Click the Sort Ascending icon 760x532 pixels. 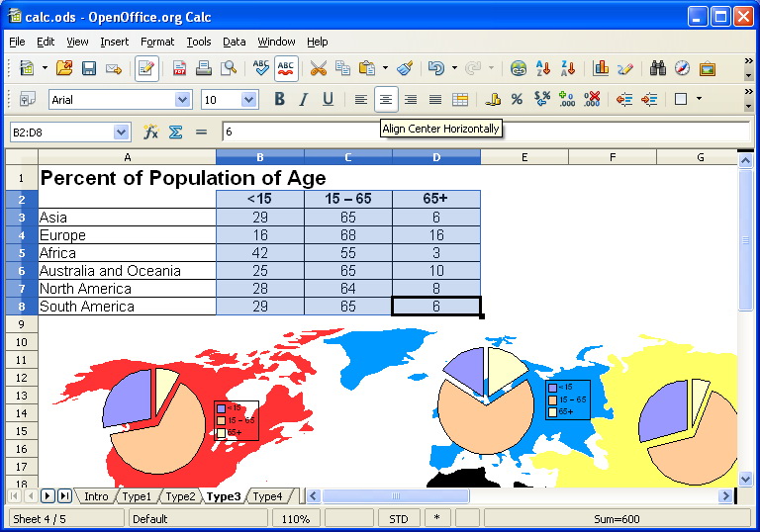[x=543, y=68]
